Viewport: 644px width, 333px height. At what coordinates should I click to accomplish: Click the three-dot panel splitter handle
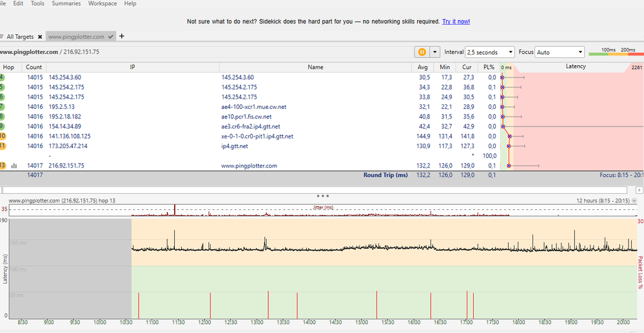click(322, 196)
